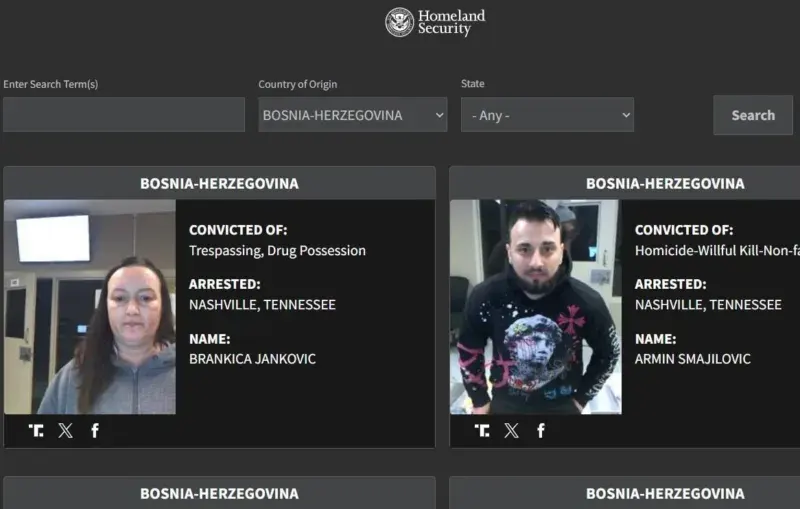Image resolution: width=800 pixels, height=509 pixels.
Task: Select the name BRANKICA JANKOVIC
Action: pos(253,359)
